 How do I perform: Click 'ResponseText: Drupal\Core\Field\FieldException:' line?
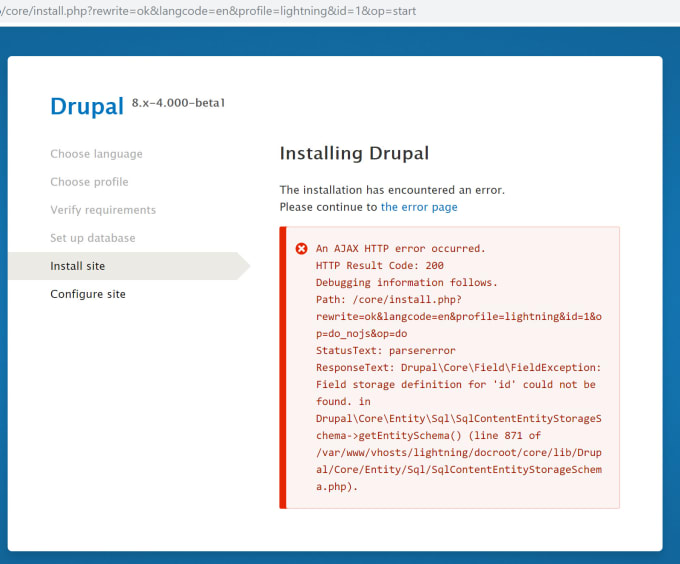[458, 368]
